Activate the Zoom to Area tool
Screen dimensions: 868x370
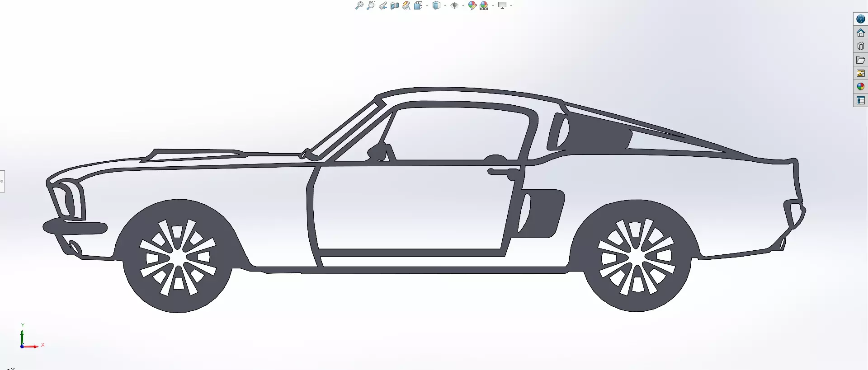[371, 5]
